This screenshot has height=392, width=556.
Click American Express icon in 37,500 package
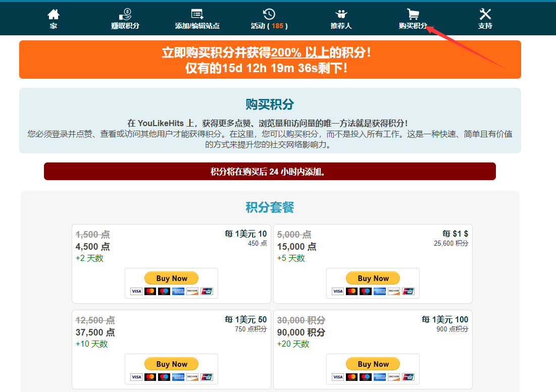tap(178, 377)
